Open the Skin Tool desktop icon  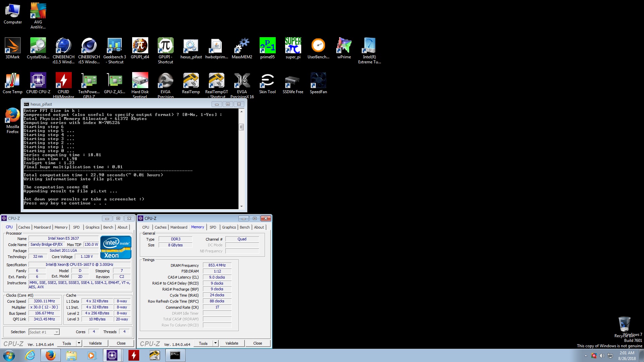point(267,83)
